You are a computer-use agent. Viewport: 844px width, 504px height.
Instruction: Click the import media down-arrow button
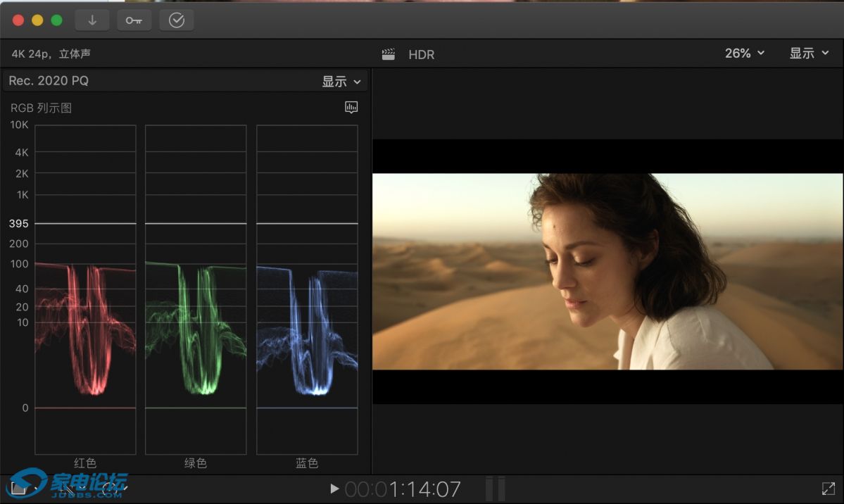coord(92,20)
